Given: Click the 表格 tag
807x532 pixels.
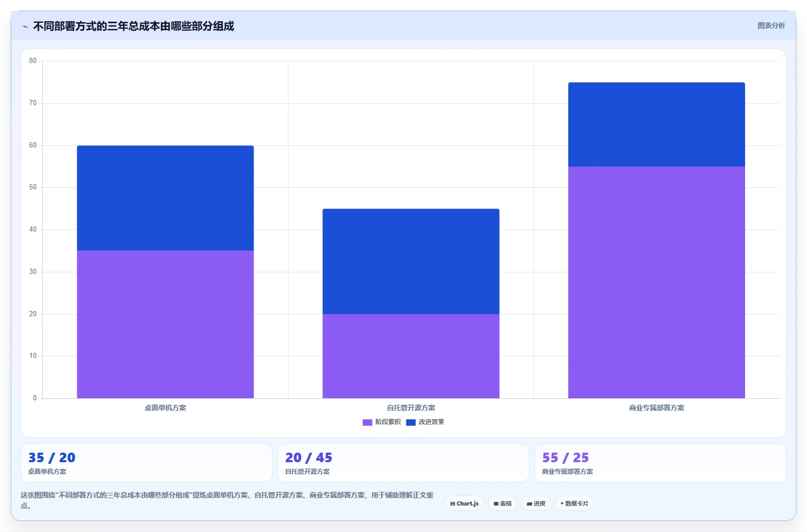Looking at the screenshot, I should (502, 503).
